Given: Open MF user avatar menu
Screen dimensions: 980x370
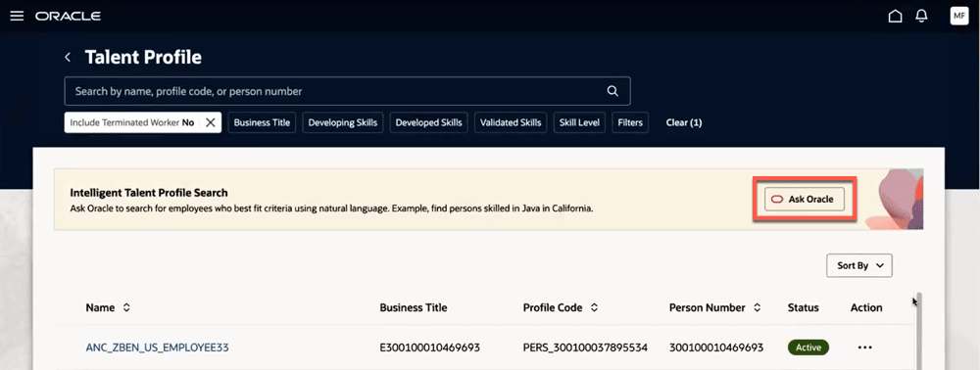Looking at the screenshot, I should pos(958,16).
